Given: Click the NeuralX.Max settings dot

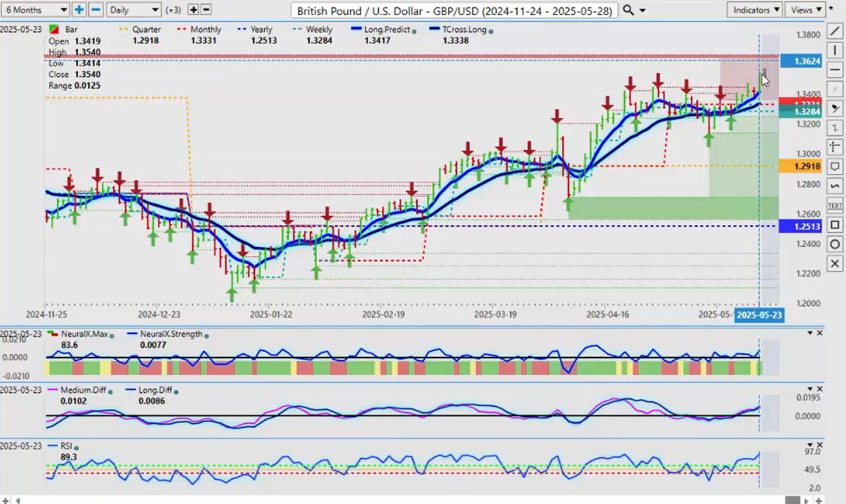Looking at the screenshot, I should (111, 336).
